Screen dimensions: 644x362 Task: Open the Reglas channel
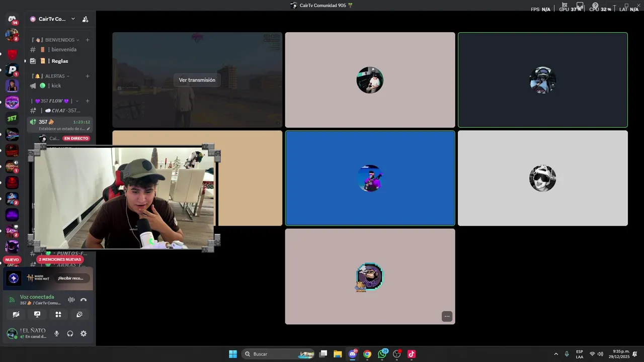coord(59,61)
